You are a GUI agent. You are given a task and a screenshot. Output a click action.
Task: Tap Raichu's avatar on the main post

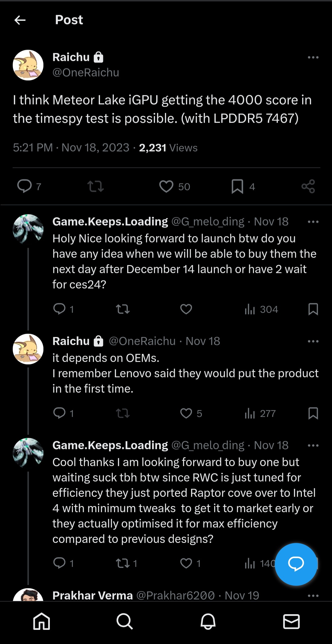tap(28, 65)
